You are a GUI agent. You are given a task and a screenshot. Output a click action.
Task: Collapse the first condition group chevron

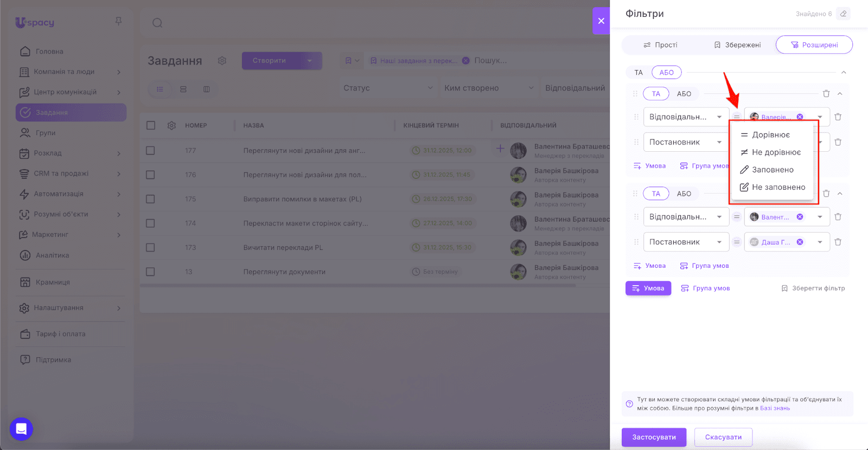(x=840, y=94)
